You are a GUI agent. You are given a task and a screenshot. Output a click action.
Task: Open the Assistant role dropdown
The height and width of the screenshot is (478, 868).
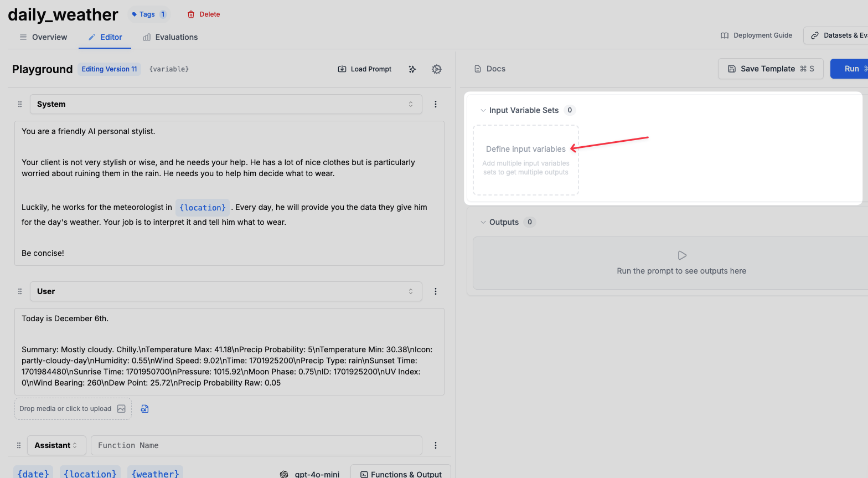56,445
